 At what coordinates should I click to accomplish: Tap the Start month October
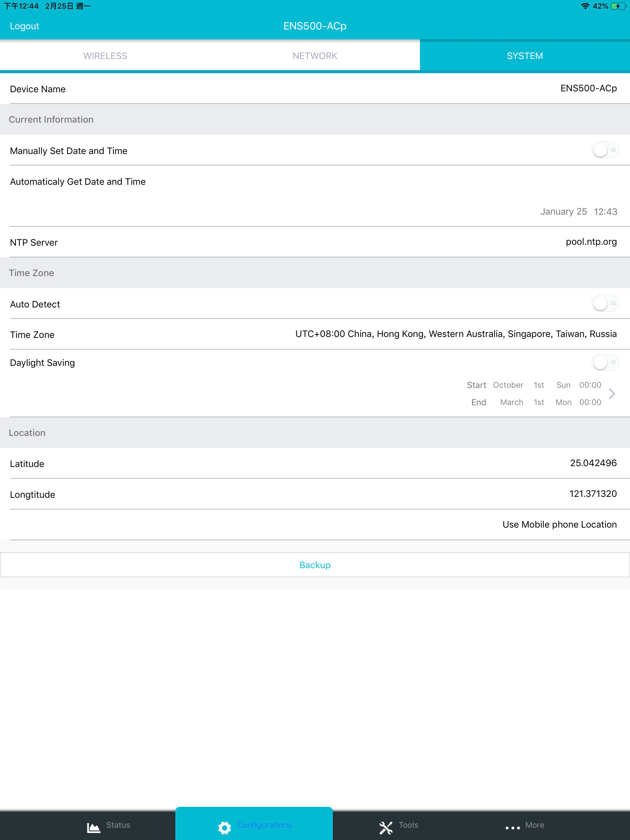click(x=508, y=385)
